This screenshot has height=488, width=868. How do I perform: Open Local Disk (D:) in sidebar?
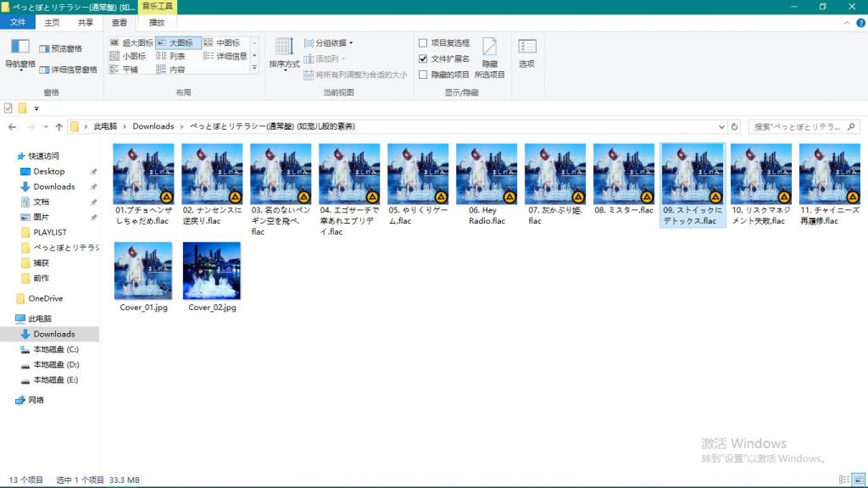55,364
